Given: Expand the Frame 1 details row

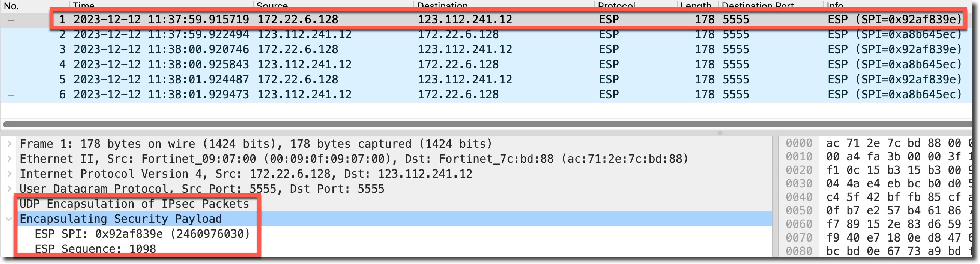Looking at the screenshot, I should (x=9, y=144).
